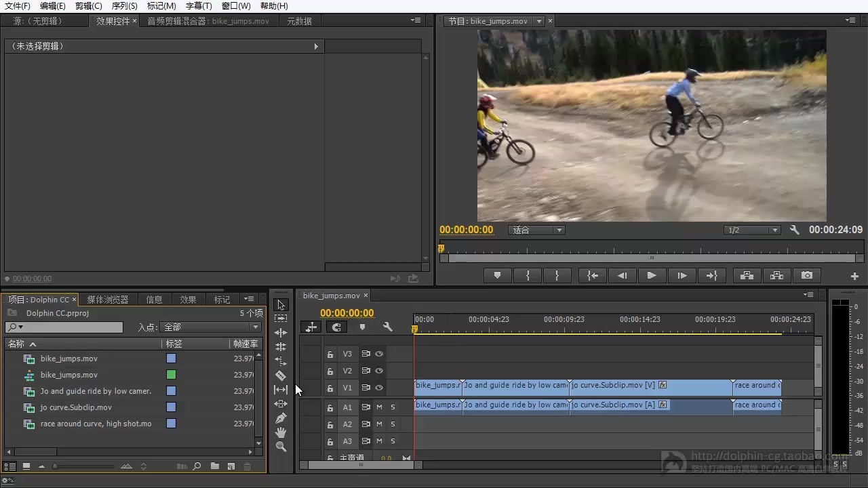Image resolution: width=868 pixels, height=488 pixels.
Task: Select the Ripple Edit tool
Action: 281,333
